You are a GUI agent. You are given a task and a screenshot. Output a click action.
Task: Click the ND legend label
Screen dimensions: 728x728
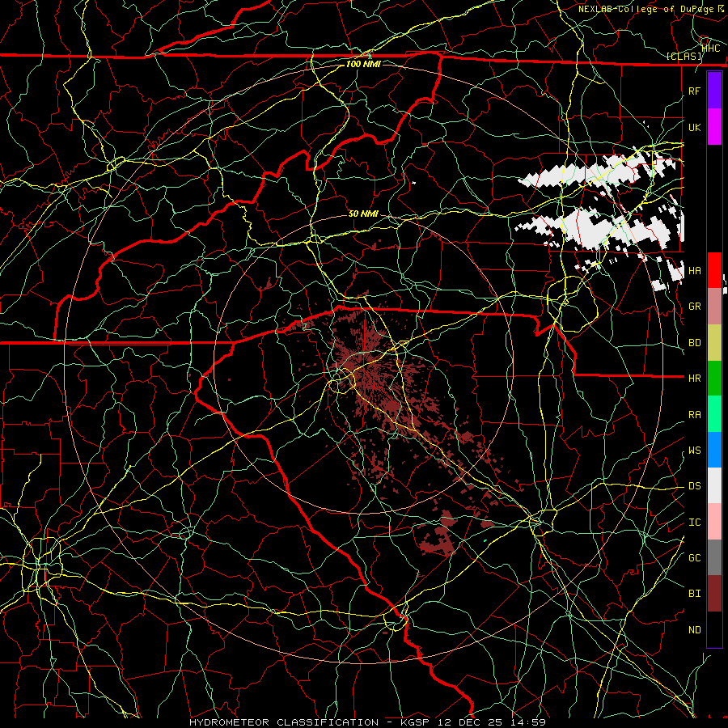click(695, 630)
